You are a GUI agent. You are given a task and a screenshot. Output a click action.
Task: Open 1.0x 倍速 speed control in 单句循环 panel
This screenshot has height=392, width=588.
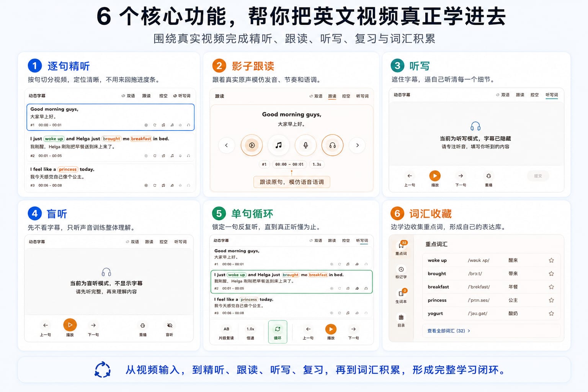pos(250,332)
